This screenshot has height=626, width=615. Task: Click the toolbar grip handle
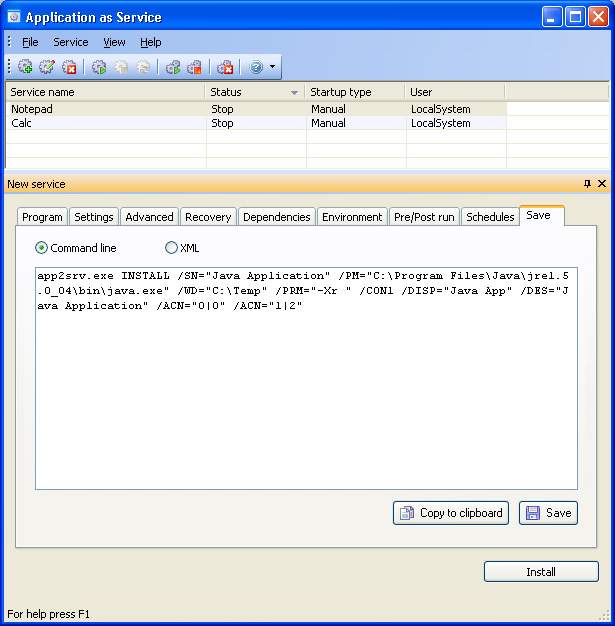[9, 66]
